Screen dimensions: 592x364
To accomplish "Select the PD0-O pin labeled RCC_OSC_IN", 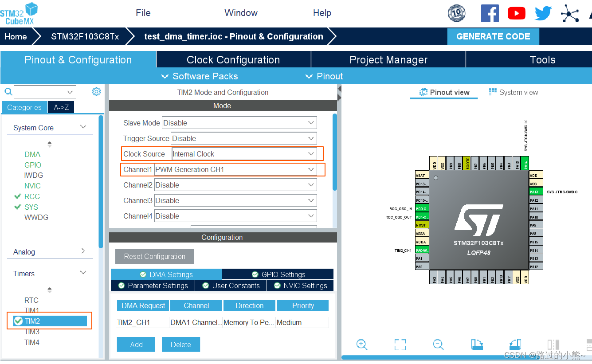I will coord(422,208).
